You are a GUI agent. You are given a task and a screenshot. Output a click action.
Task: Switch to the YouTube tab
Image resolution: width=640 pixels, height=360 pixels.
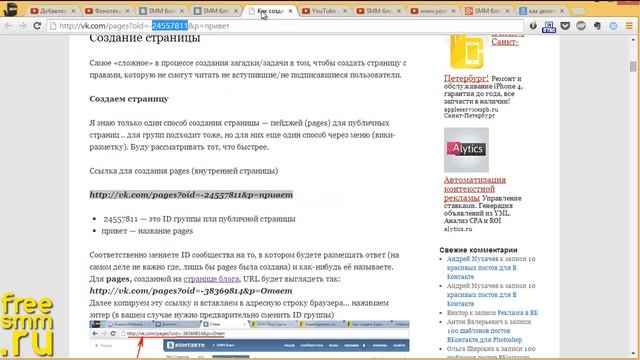pos(324,11)
